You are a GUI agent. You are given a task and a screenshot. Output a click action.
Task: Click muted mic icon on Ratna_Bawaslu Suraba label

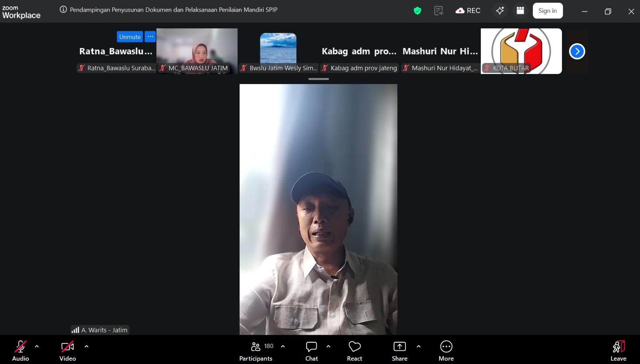pos(82,68)
